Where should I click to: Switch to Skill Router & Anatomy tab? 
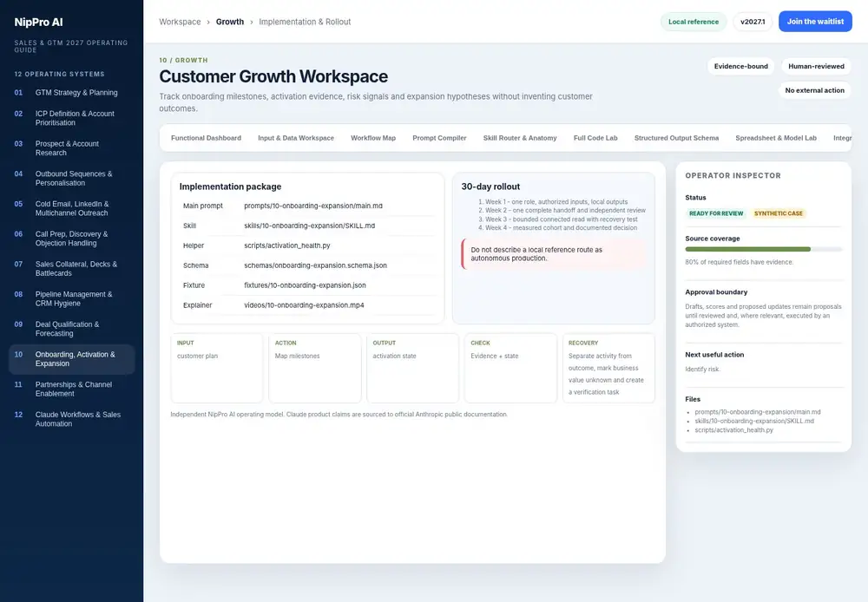pyautogui.click(x=520, y=138)
